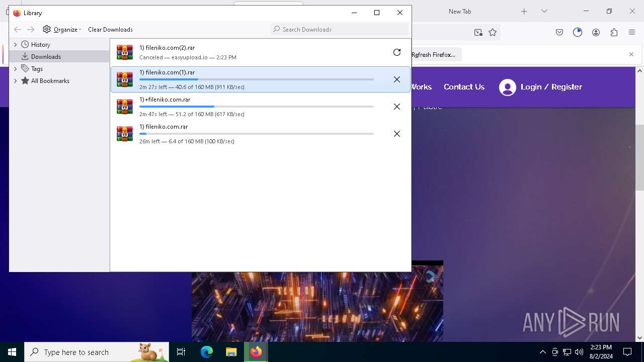Open the Contact Us page link
This screenshot has height=362, width=644.
pos(464,87)
